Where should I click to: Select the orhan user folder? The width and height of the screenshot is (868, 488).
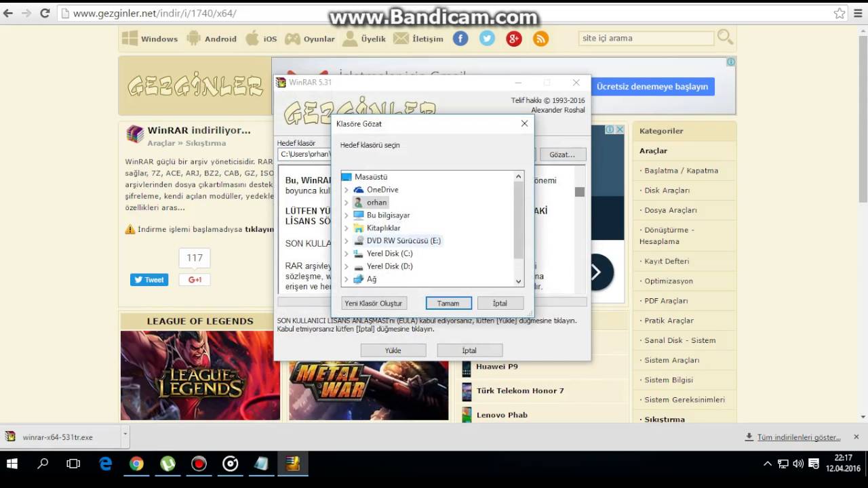click(376, 203)
